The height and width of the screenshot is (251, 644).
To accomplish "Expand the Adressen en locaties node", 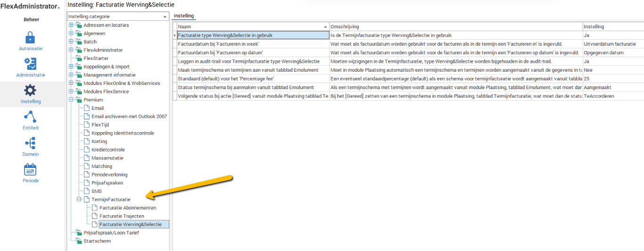I will 71,25.
